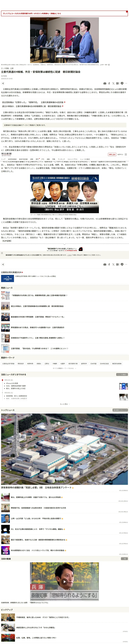Open more options in the top share bar
The height and width of the screenshot is (644, 129).
[126, 83]
